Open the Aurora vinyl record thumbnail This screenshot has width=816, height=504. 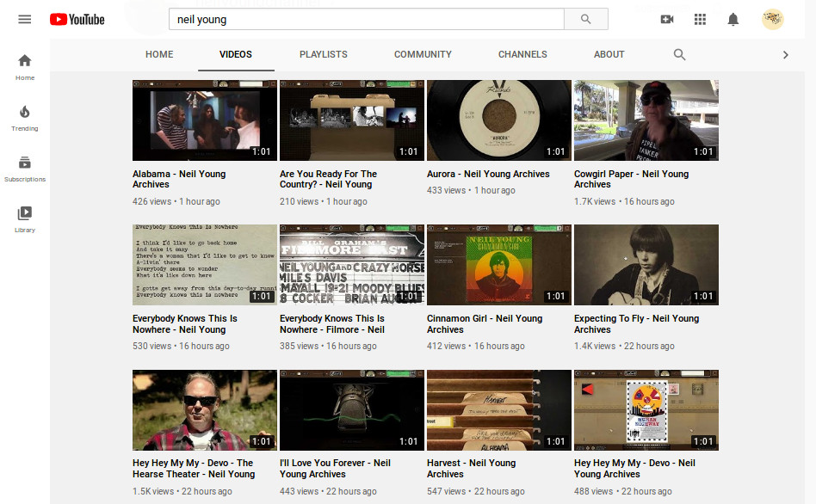499,120
